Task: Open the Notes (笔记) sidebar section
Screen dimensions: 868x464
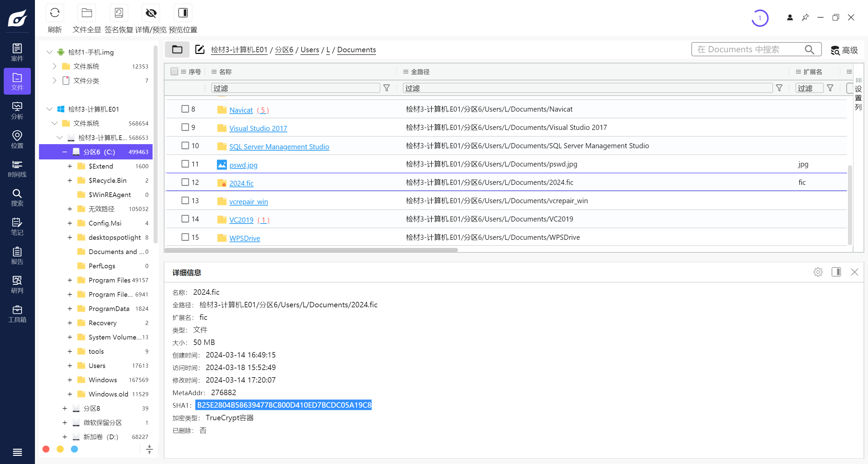Action: pyautogui.click(x=17, y=227)
